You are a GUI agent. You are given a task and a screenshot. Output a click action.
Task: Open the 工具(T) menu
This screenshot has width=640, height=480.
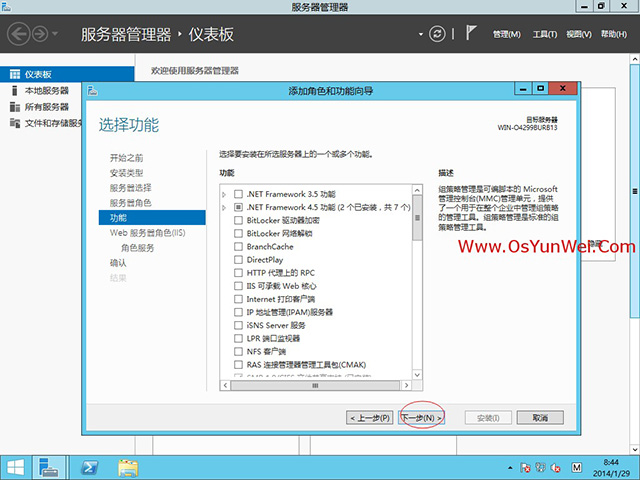click(x=545, y=34)
